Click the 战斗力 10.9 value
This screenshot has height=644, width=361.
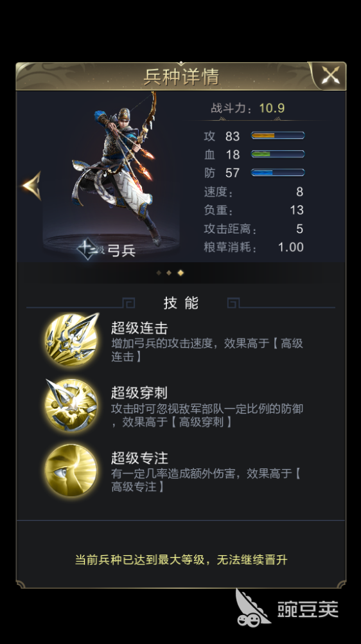(x=272, y=108)
